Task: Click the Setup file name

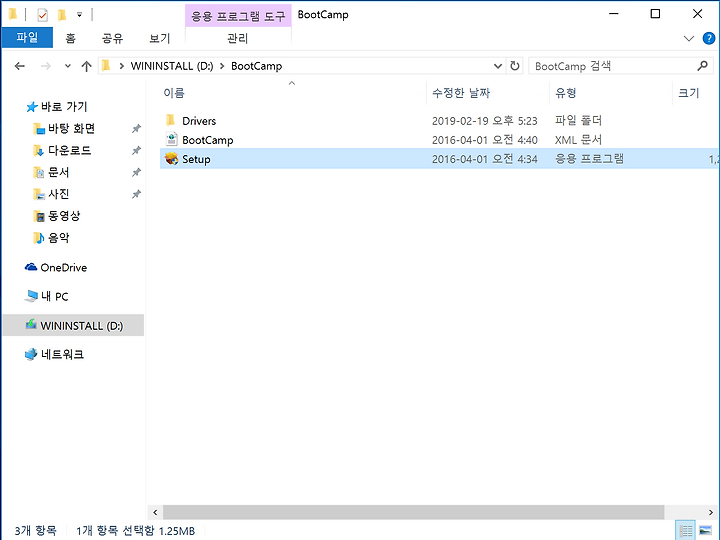Action: tap(196, 159)
